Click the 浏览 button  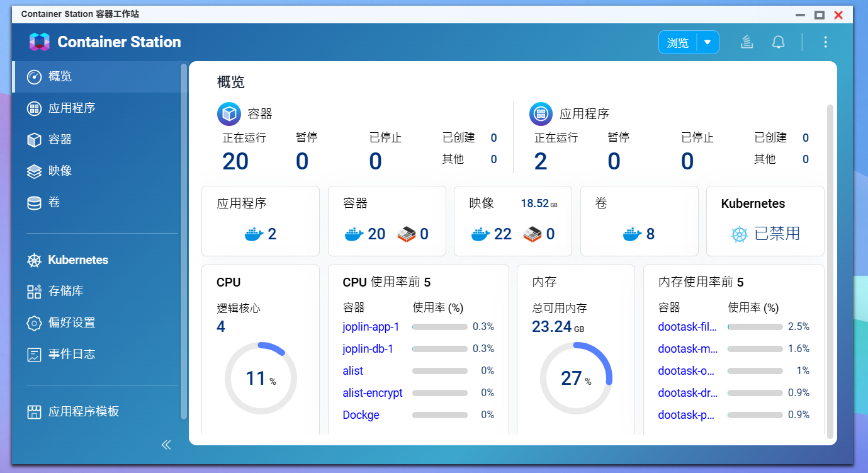click(678, 42)
